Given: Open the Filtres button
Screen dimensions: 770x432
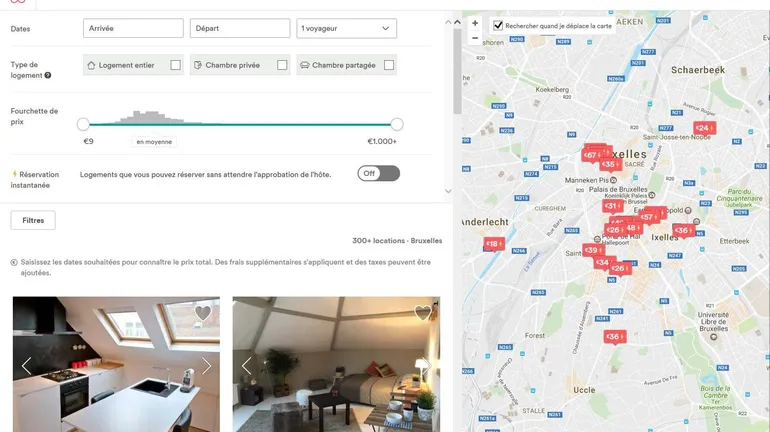Looking at the screenshot, I should [33, 220].
